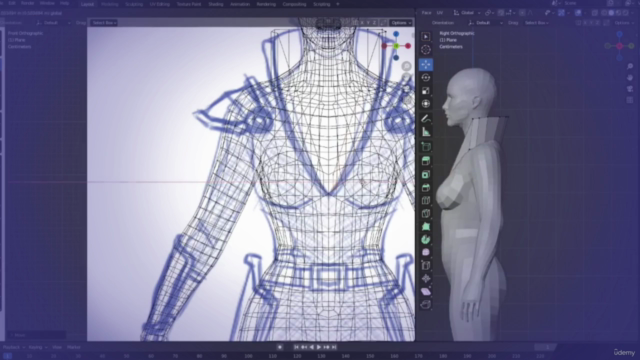Open the Global transform orientation dropdown
The image size is (640, 360).
467,13
